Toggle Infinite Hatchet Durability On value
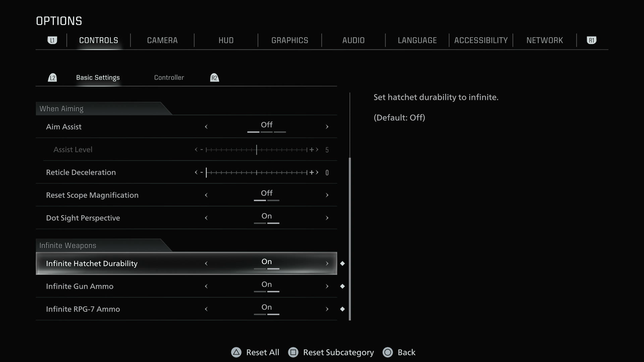The height and width of the screenshot is (362, 644). point(267,262)
